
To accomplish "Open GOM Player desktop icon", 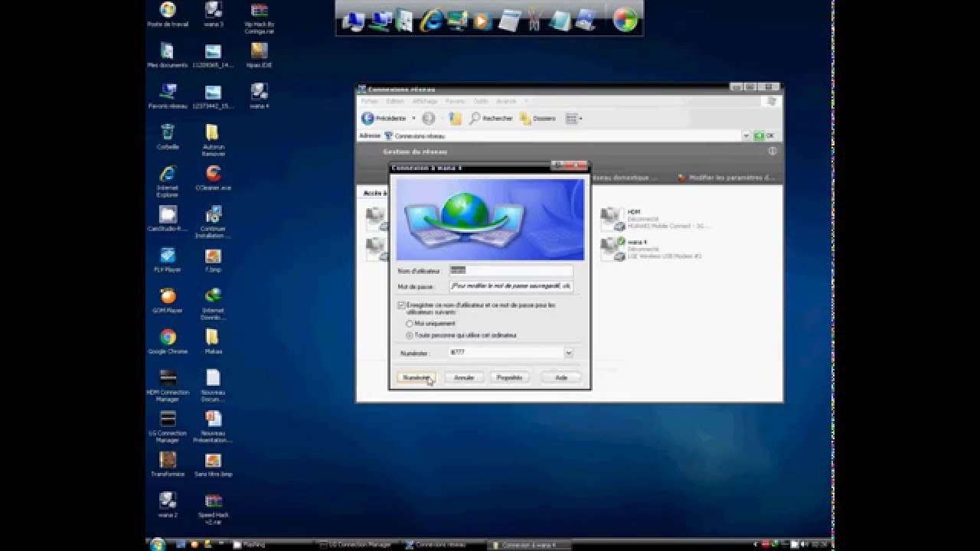I will pos(168,301).
